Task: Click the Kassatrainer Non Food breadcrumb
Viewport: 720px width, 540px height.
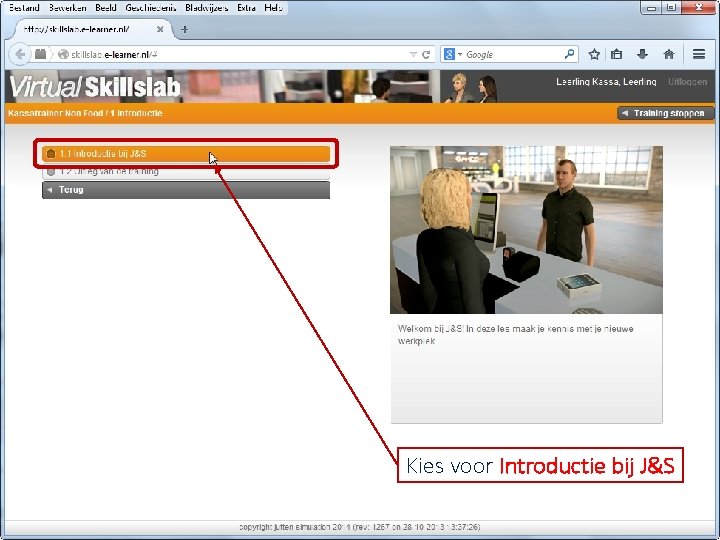Action: [x=56, y=113]
